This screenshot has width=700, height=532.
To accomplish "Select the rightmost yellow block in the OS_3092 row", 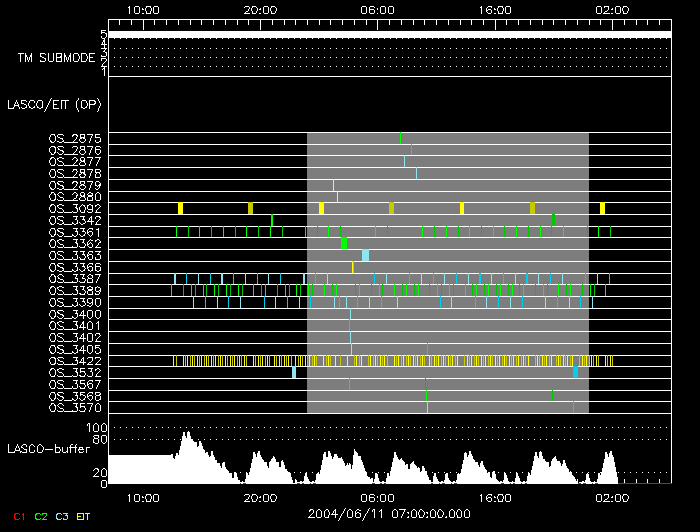I will point(602,208).
